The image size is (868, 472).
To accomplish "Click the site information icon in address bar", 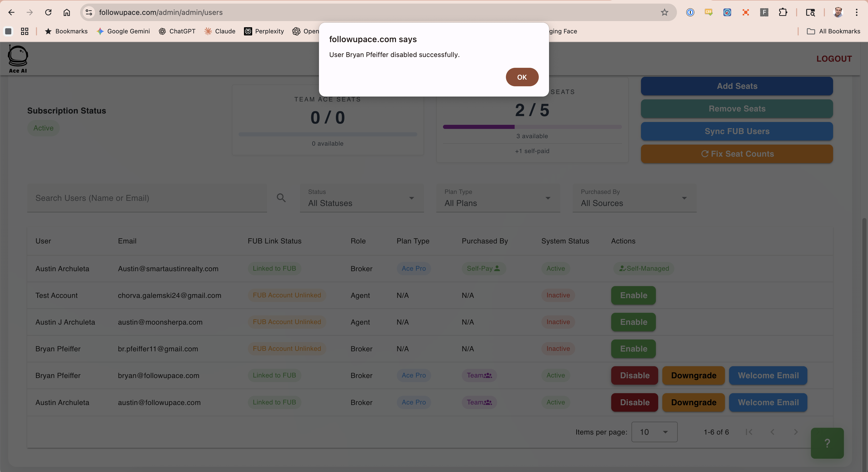I will point(89,13).
